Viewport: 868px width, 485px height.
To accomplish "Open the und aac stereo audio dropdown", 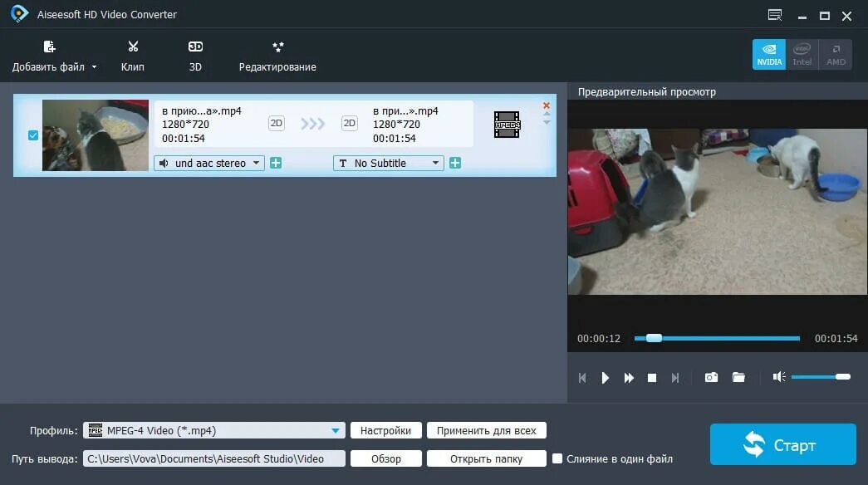I will (209, 164).
